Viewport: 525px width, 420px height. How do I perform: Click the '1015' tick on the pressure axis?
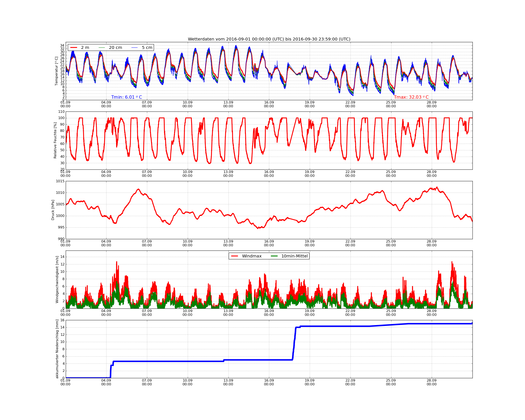[x=60, y=181]
